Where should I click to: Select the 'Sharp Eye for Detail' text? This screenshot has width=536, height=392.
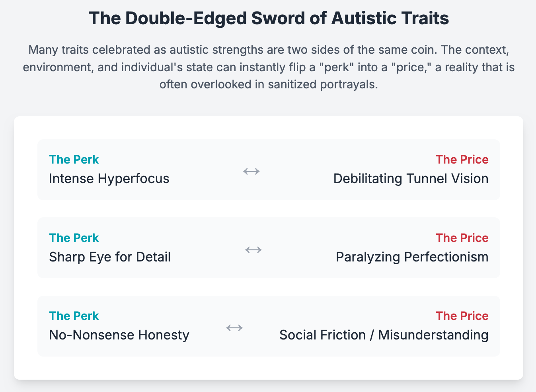click(110, 257)
